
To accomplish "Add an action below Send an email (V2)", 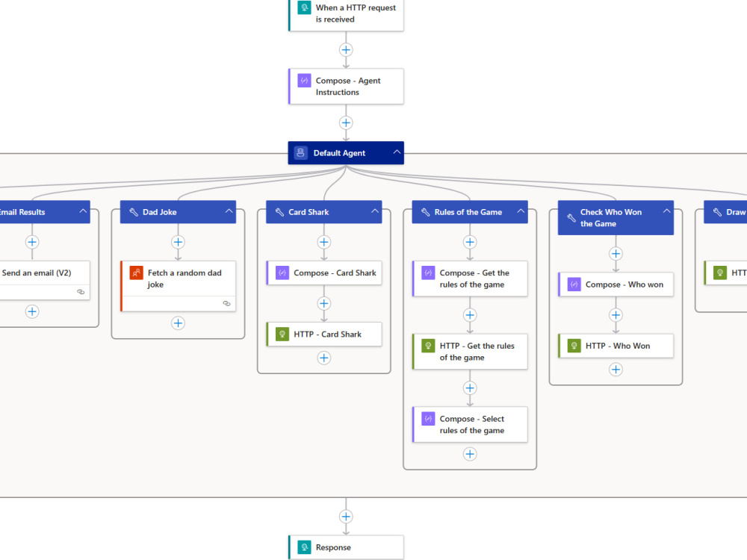I will pyautogui.click(x=32, y=311).
